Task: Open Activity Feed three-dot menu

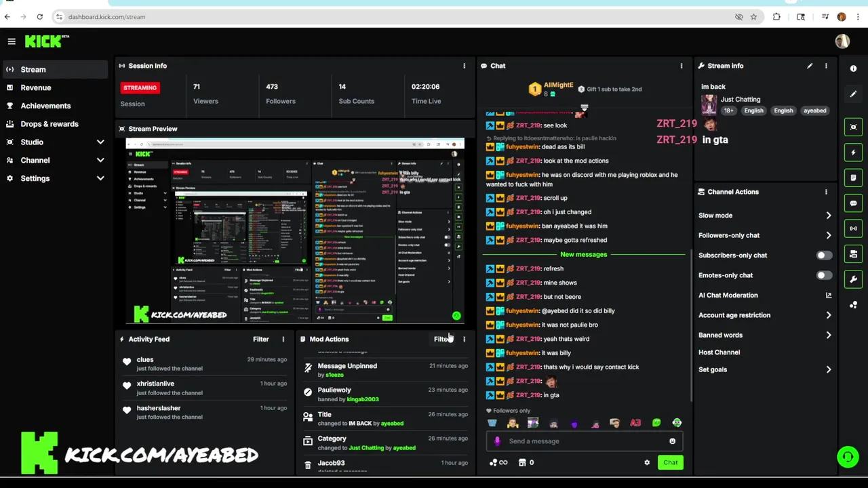Action: point(283,339)
